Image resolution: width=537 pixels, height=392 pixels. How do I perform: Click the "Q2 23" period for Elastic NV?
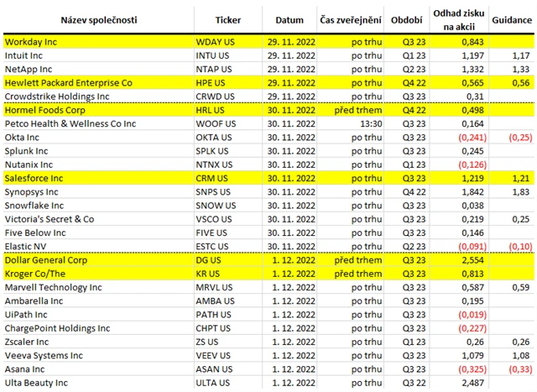414,247
